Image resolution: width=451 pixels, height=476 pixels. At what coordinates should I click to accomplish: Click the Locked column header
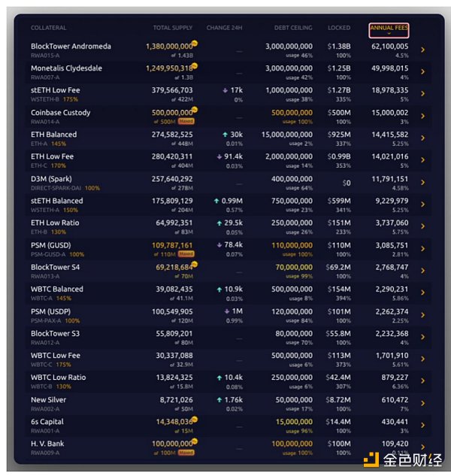(x=339, y=28)
